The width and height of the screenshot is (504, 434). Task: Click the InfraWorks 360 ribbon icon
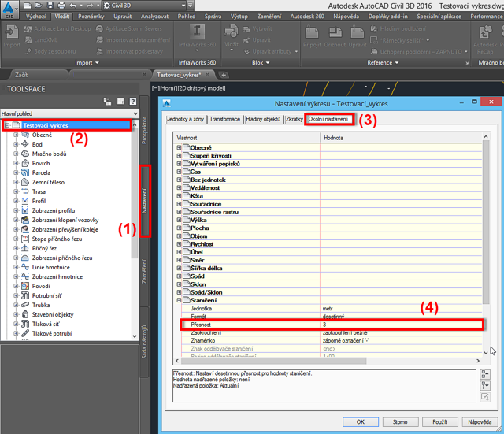point(197,32)
